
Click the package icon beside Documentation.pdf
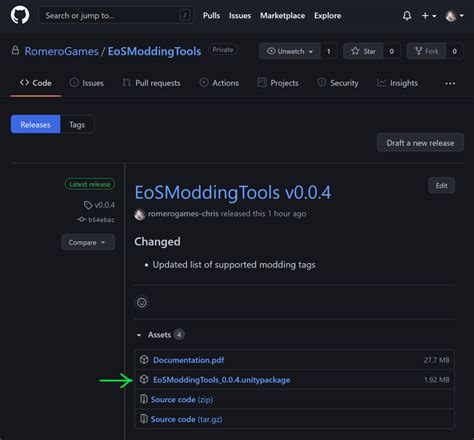[144, 360]
